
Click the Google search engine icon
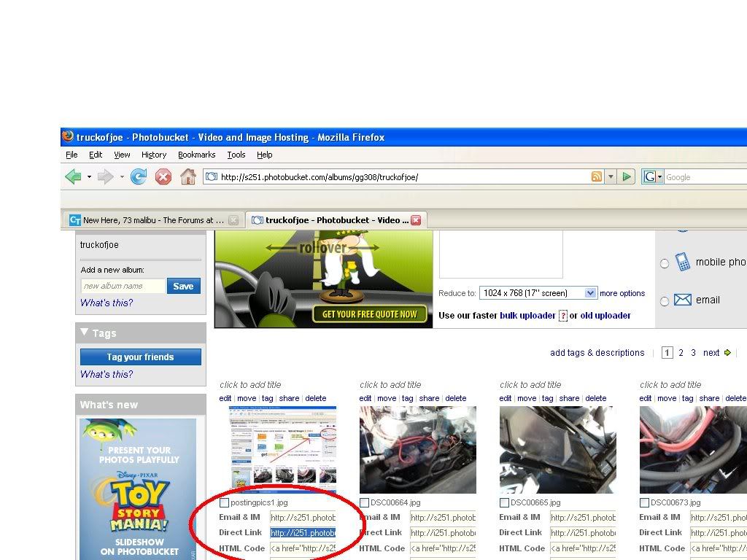coord(650,177)
